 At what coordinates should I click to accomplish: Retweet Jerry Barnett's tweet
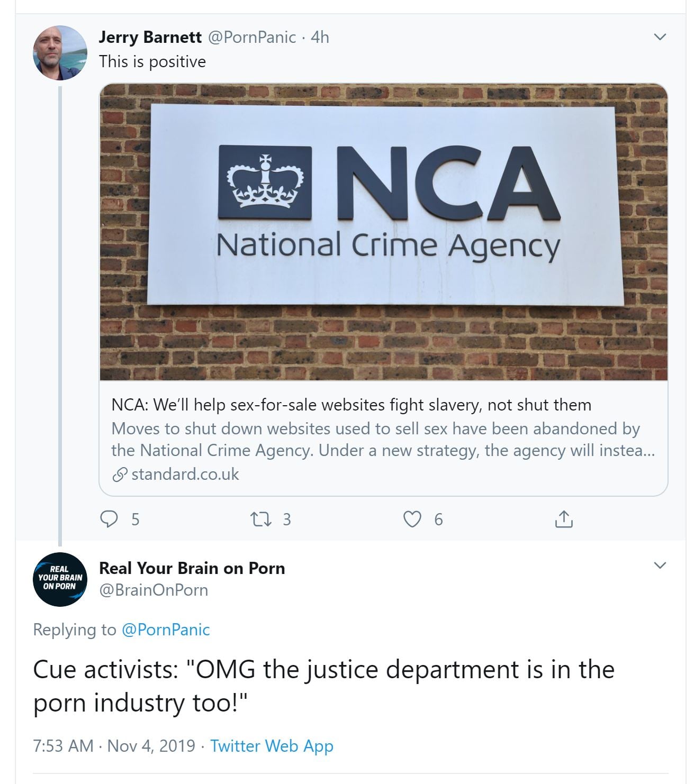click(x=260, y=519)
